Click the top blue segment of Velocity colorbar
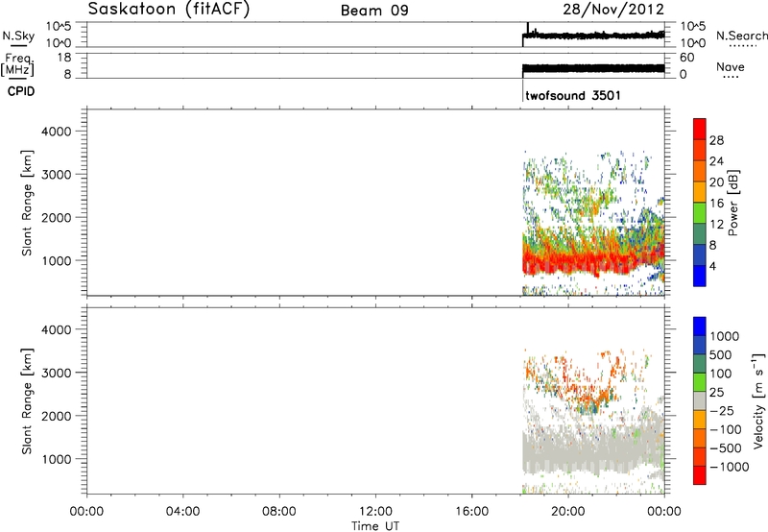This screenshot has width=768, height=532. 700,326
